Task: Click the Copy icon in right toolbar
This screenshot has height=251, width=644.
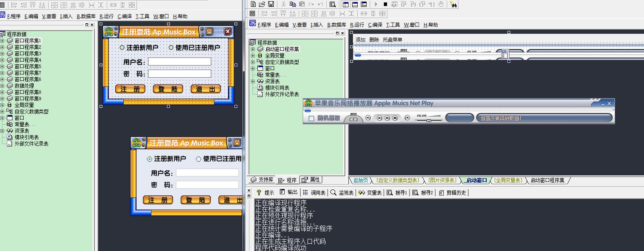Action: [293, 4]
